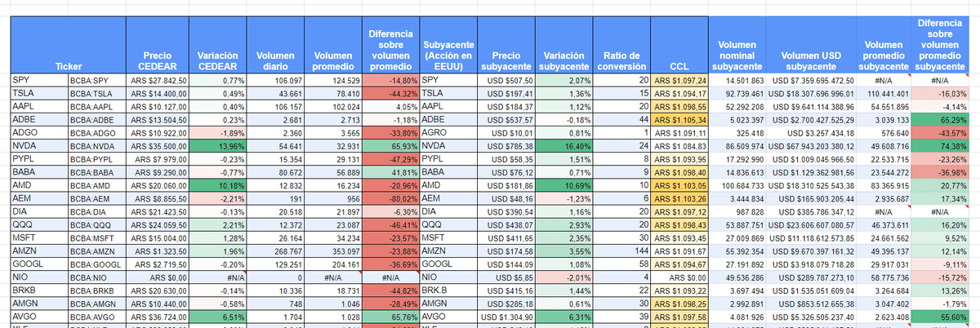Viewport: 980px width, 328px height.
Task: Select the BCBA:TSLA cell
Action: [x=96, y=93]
